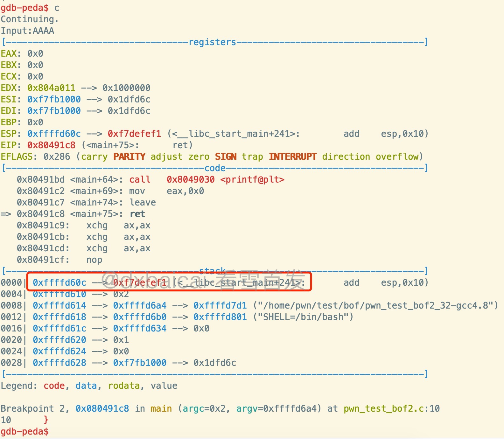The height and width of the screenshot is (439, 504).
Task: Click the "<printf@plt>" symbol
Action: tap(252, 180)
